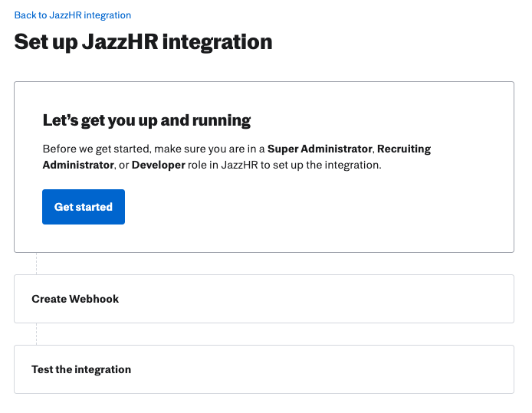Expand the Test the integration step
The height and width of the screenshot is (413, 532).
tap(264, 369)
